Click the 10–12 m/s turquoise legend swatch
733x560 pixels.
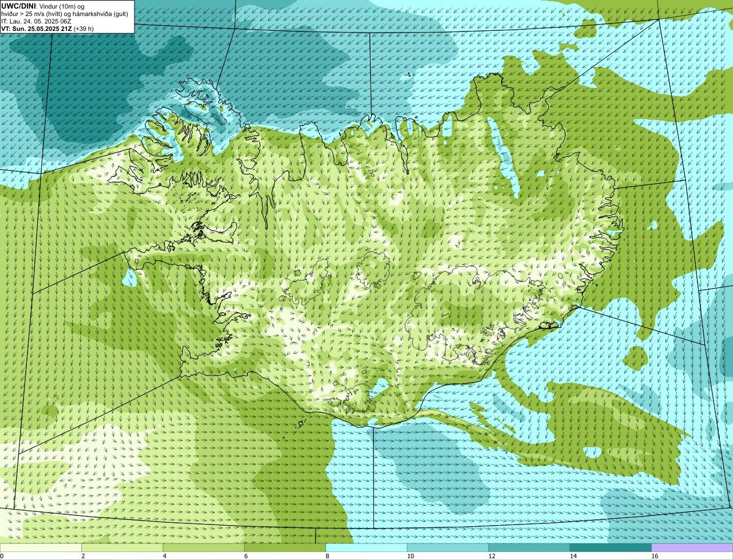[x=448, y=548]
